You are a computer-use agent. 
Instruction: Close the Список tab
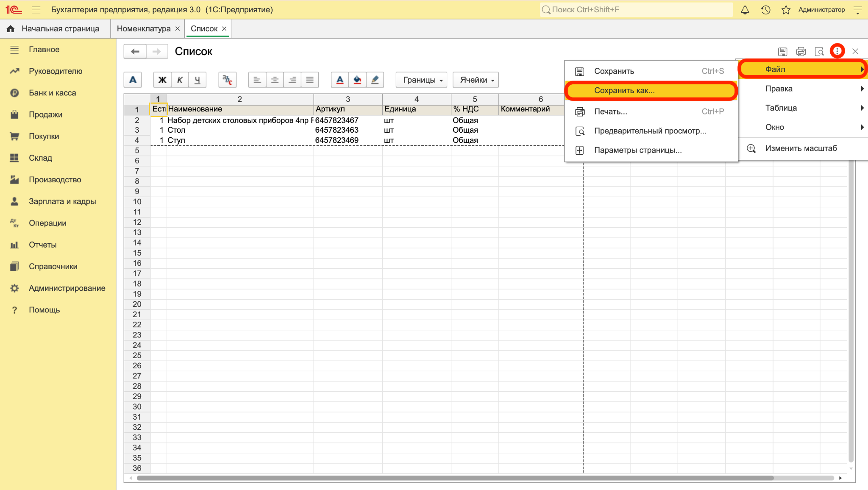[224, 28]
